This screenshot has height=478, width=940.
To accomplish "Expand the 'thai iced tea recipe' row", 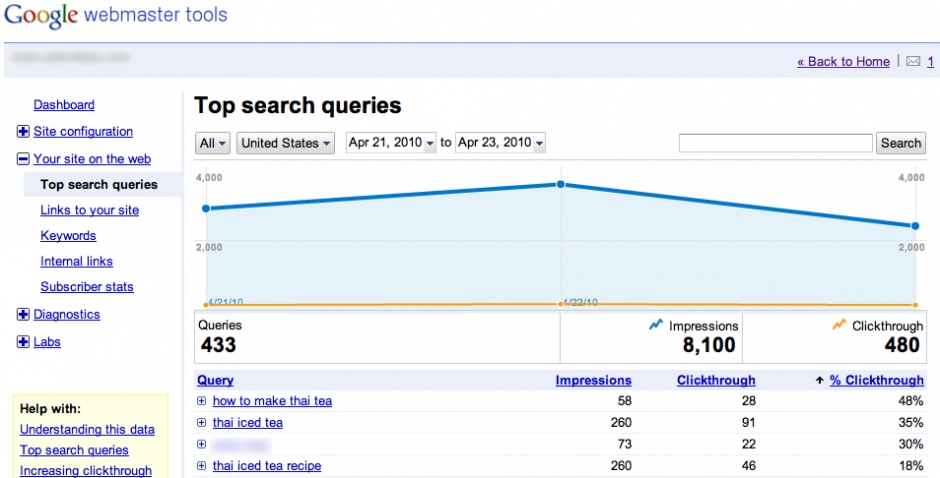I will [x=201, y=465].
